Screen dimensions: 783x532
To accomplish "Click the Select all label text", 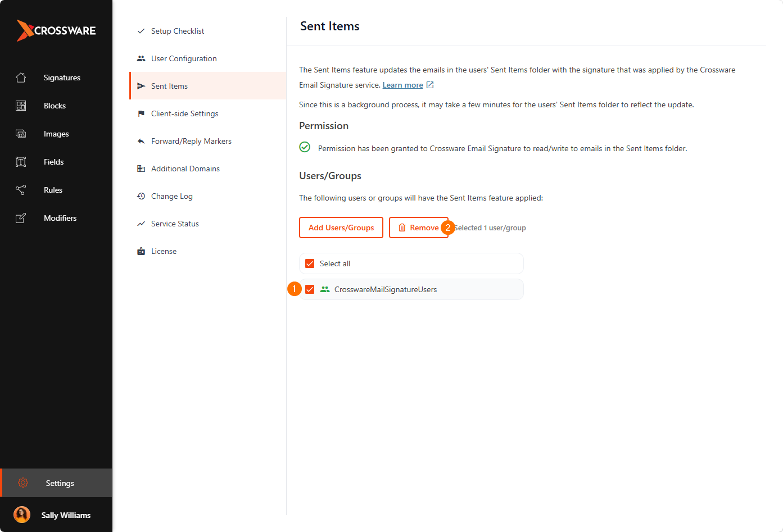I will tap(335, 263).
